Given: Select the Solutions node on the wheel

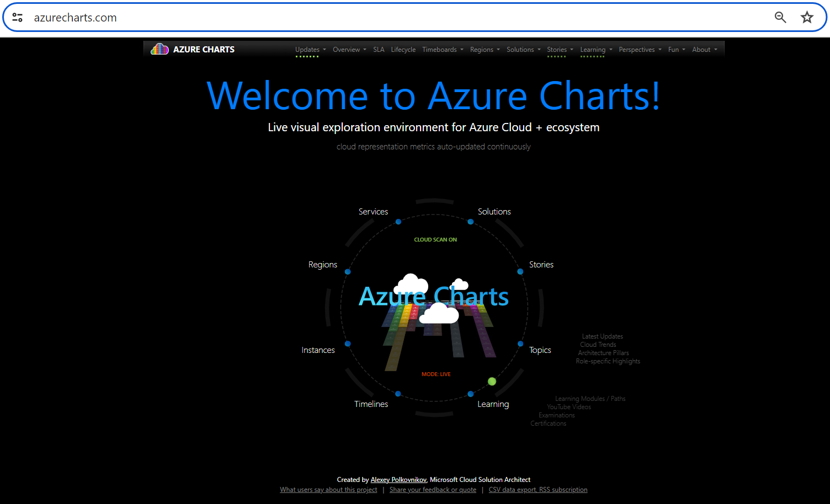Looking at the screenshot, I should click(x=470, y=222).
